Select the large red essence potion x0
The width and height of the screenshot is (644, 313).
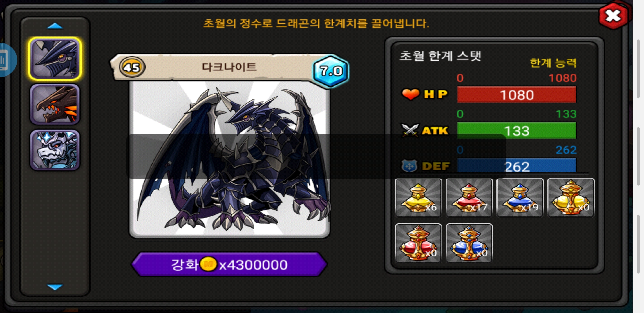(418, 243)
